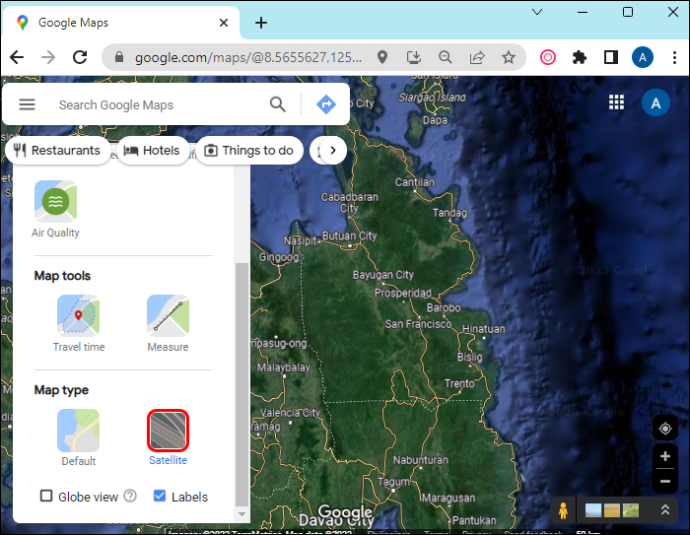Open Google account avatar on map

pyautogui.click(x=656, y=103)
